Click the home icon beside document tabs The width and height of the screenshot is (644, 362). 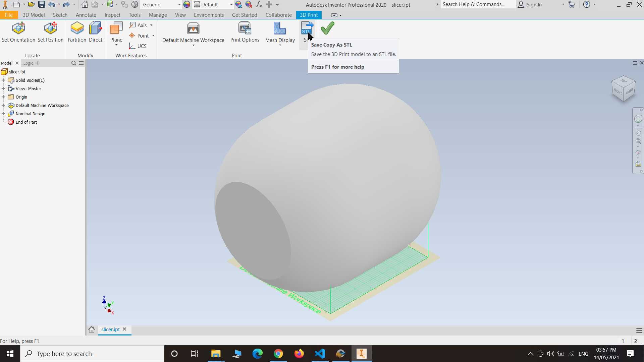click(x=92, y=329)
